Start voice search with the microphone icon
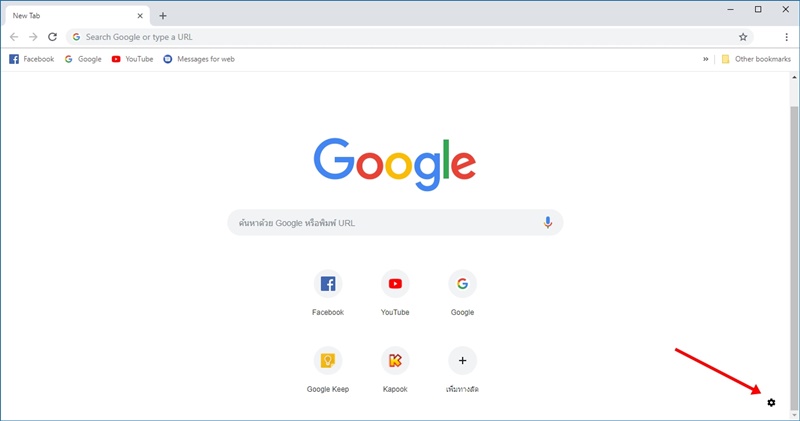 547,222
